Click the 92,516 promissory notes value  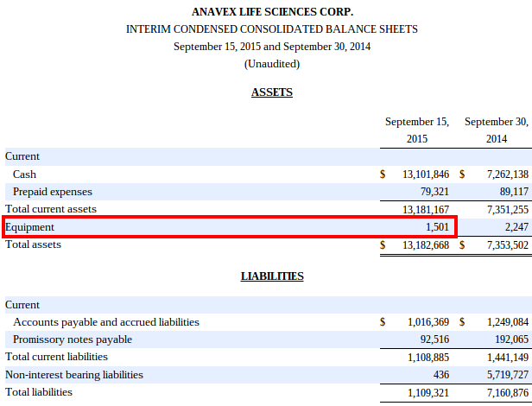tap(434, 339)
